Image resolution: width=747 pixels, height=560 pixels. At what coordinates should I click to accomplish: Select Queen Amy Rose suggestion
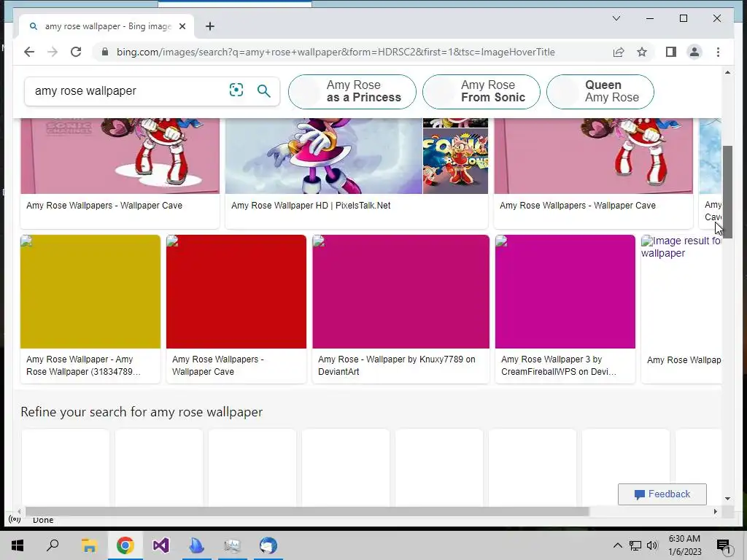coord(600,91)
